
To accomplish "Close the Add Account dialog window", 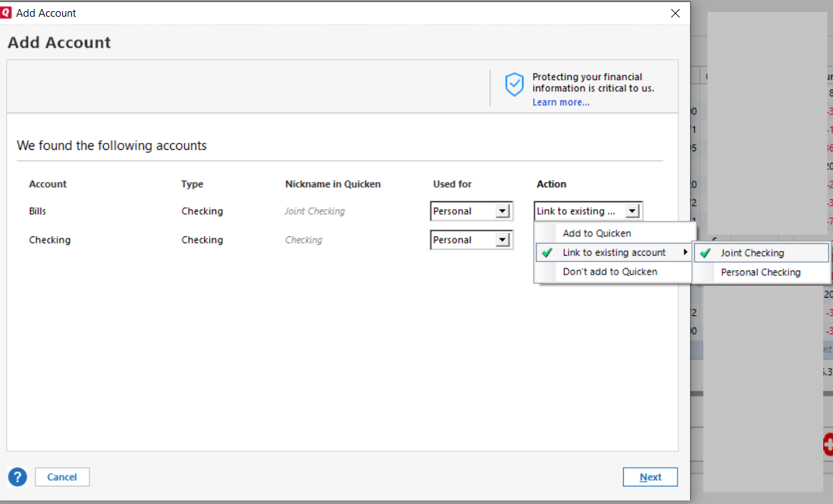I will click(675, 13).
